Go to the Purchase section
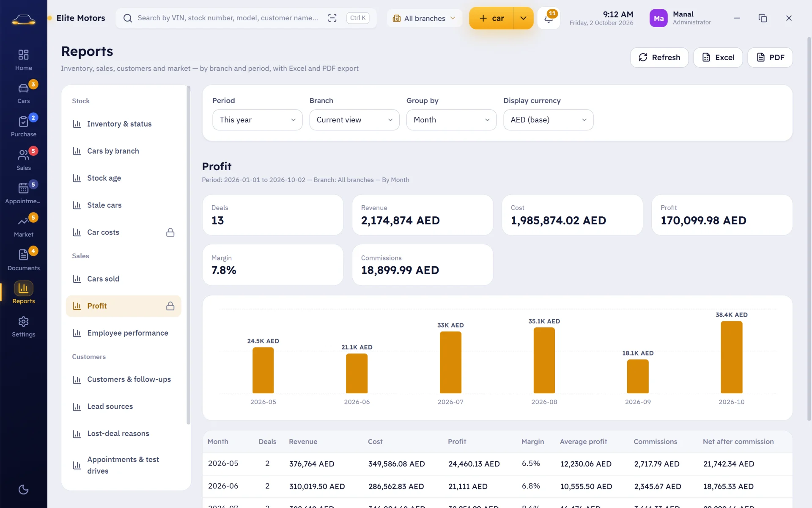812x508 pixels. (x=24, y=126)
